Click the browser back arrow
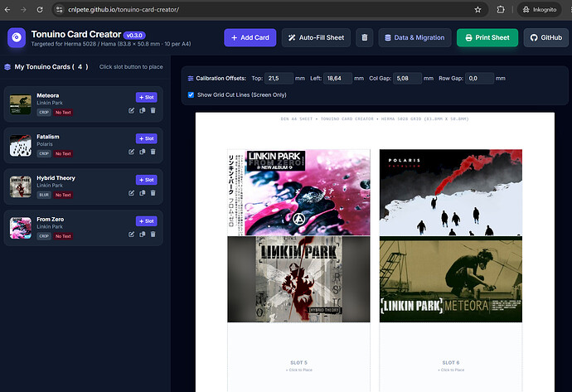The height and width of the screenshot is (392, 572). pos(7,10)
